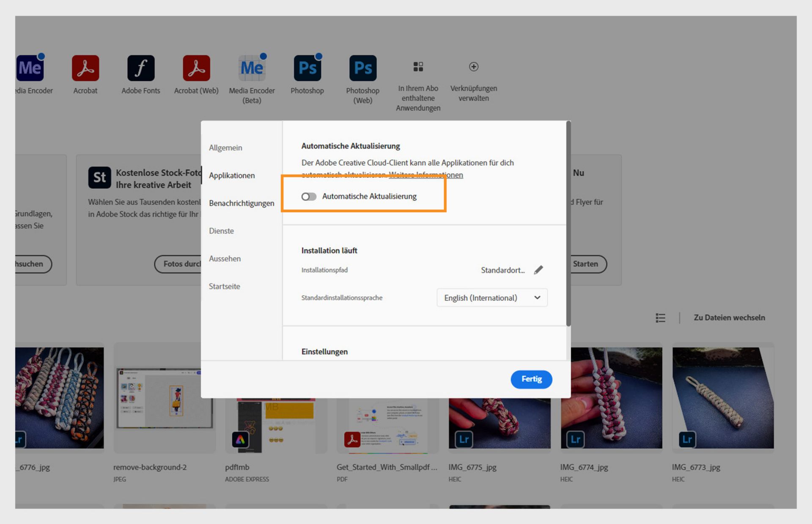Launch the Media Encoder (Beta) icon
Screen dimensions: 812x524
coord(252,68)
